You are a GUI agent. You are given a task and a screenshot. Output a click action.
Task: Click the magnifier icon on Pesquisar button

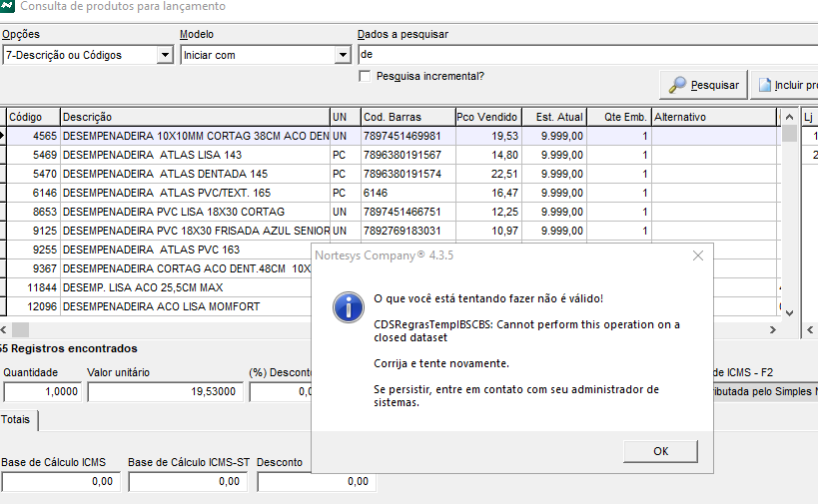(678, 86)
